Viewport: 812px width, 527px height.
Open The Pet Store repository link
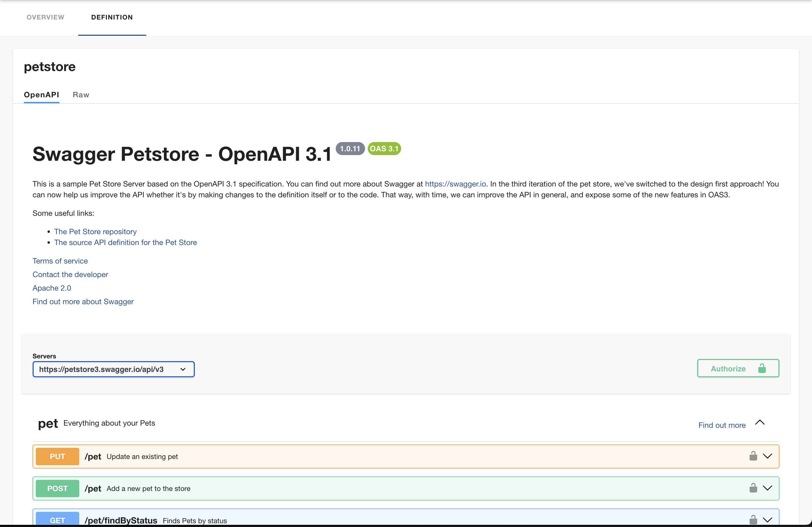pos(95,232)
